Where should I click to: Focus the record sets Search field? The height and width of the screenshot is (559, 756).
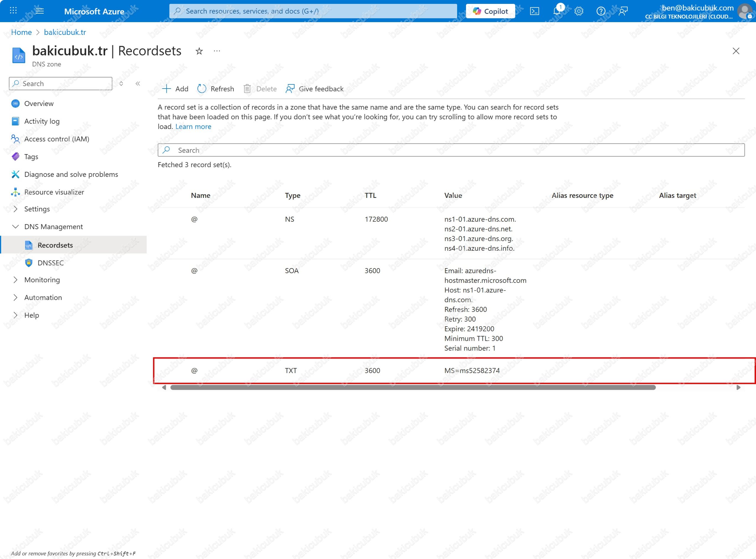(451, 150)
